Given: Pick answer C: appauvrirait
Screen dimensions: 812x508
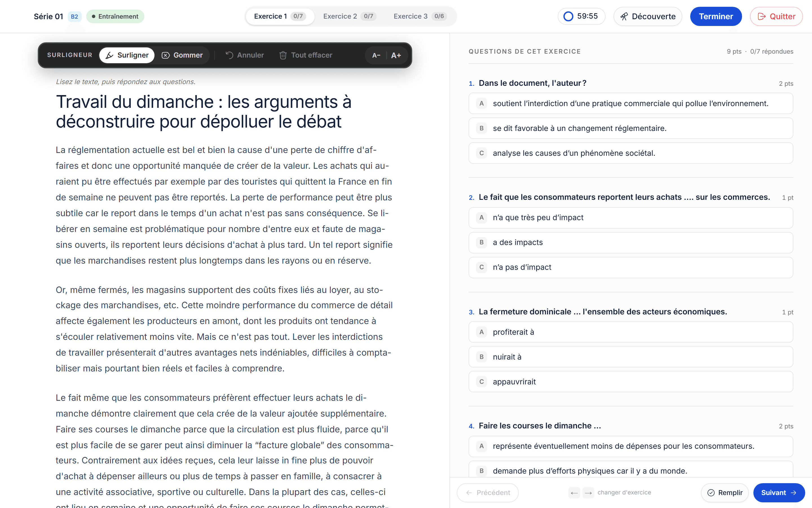Looking at the screenshot, I should click(630, 382).
